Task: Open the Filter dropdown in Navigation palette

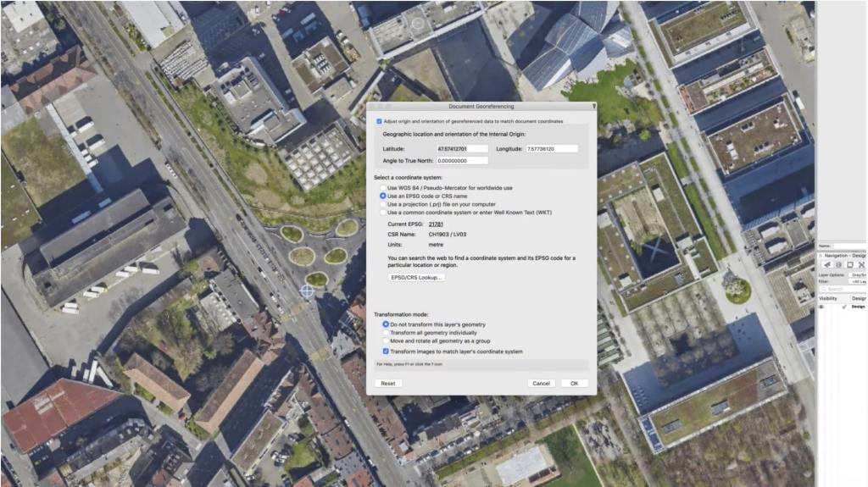Action: [859, 281]
